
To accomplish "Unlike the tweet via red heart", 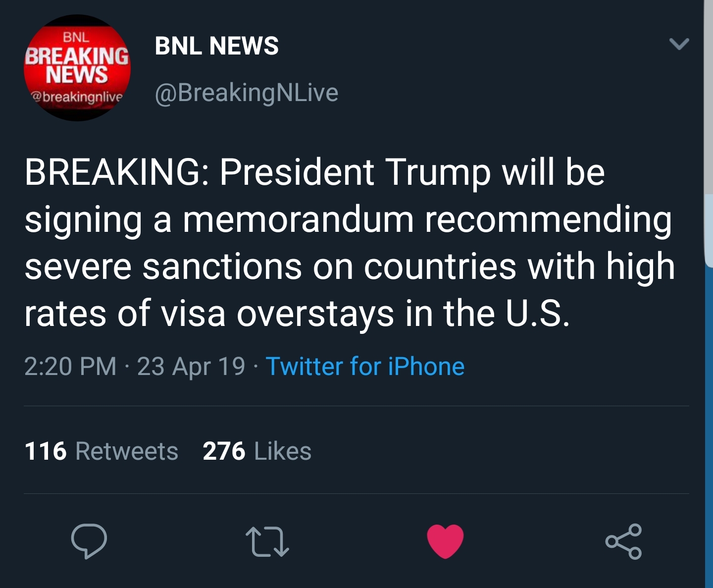I will [445, 541].
